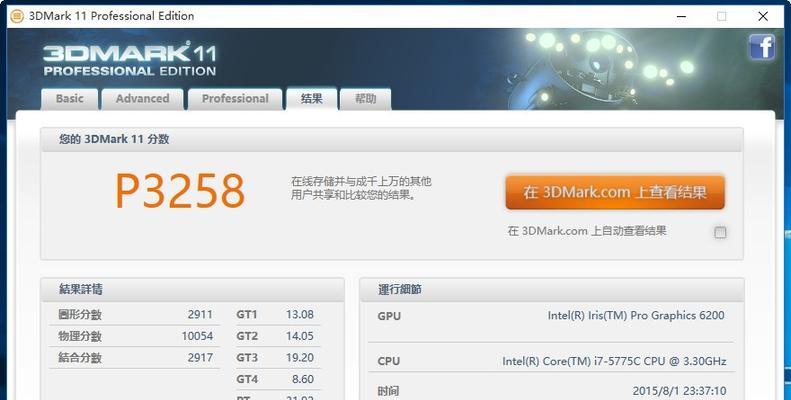Screen dimensions: 791x400
Task: Click the 在线存储并与成千上万的其他用户共享 description text
Action: pyautogui.click(x=361, y=188)
